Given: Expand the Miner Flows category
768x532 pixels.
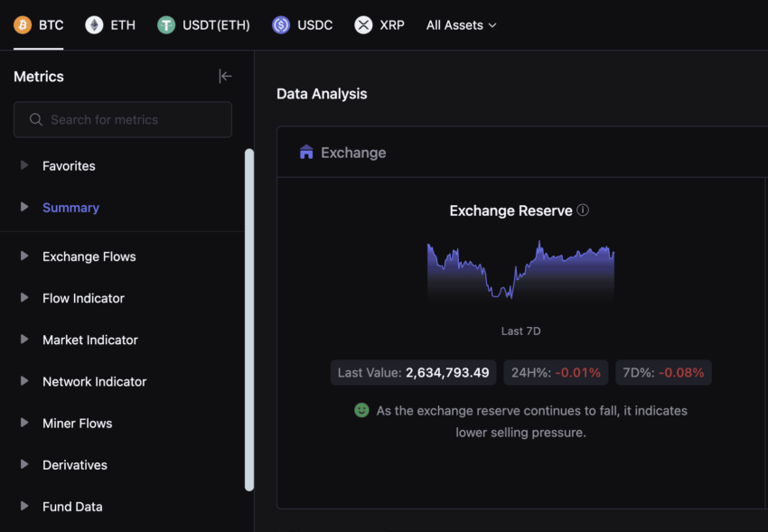Looking at the screenshot, I should tap(24, 424).
